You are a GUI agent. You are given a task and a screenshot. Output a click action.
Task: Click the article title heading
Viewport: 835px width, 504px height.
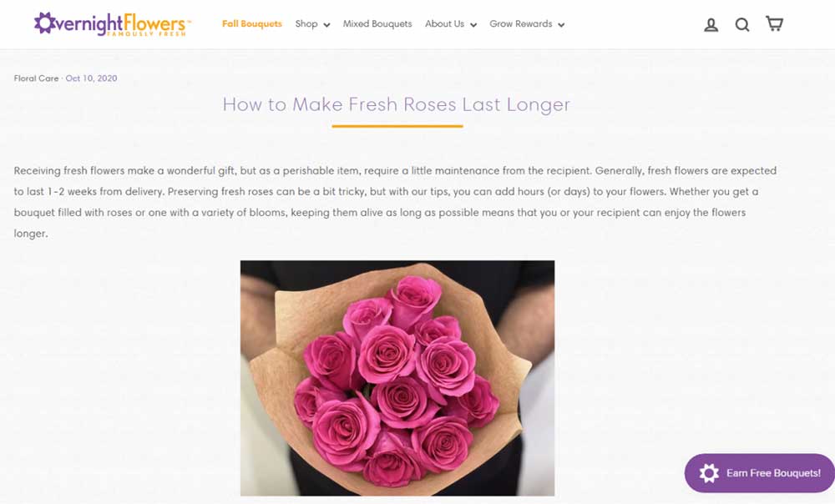pos(396,104)
